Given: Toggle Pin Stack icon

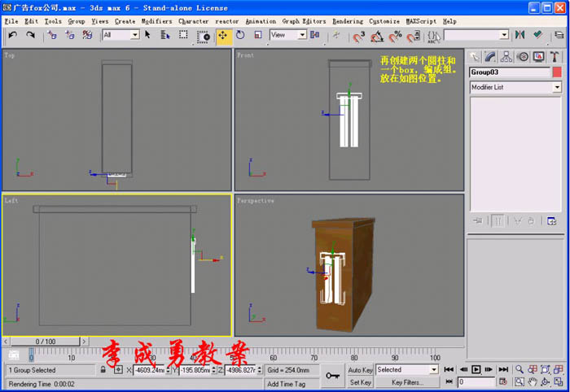Looking at the screenshot, I should pyautogui.click(x=477, y=220).
